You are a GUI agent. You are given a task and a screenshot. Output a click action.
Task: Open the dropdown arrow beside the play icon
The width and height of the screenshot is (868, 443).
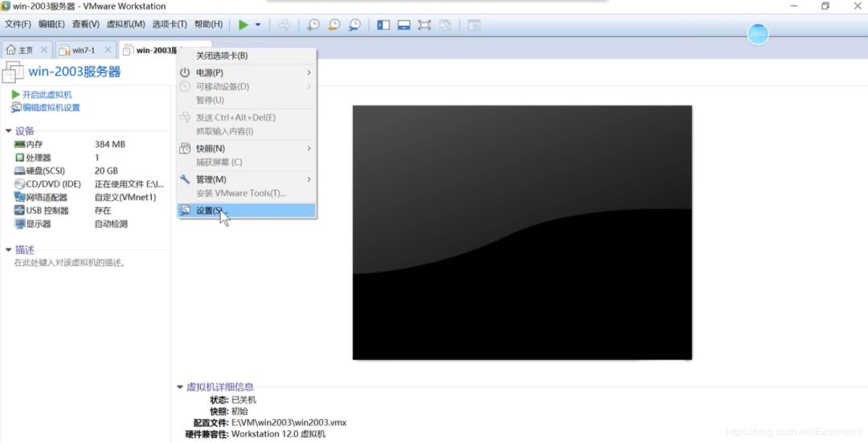[x=258, y=25]
